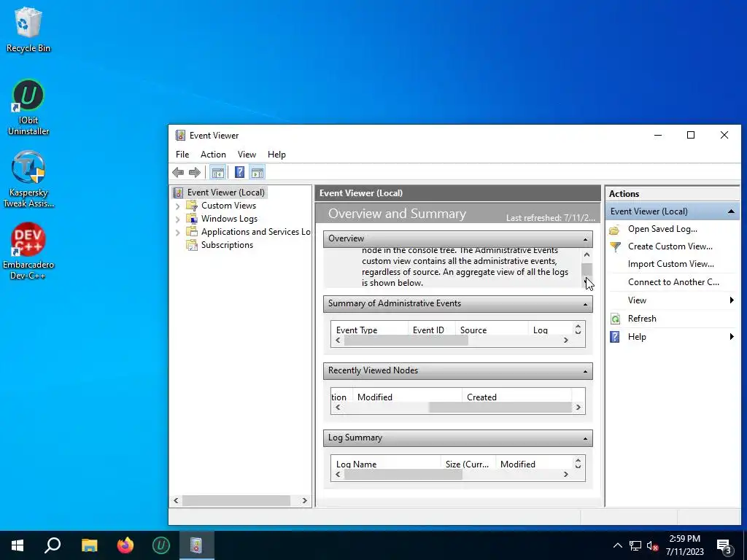Click the network tray icon
The height and width of the screenshot is (560, 747).
pos(635,545)
